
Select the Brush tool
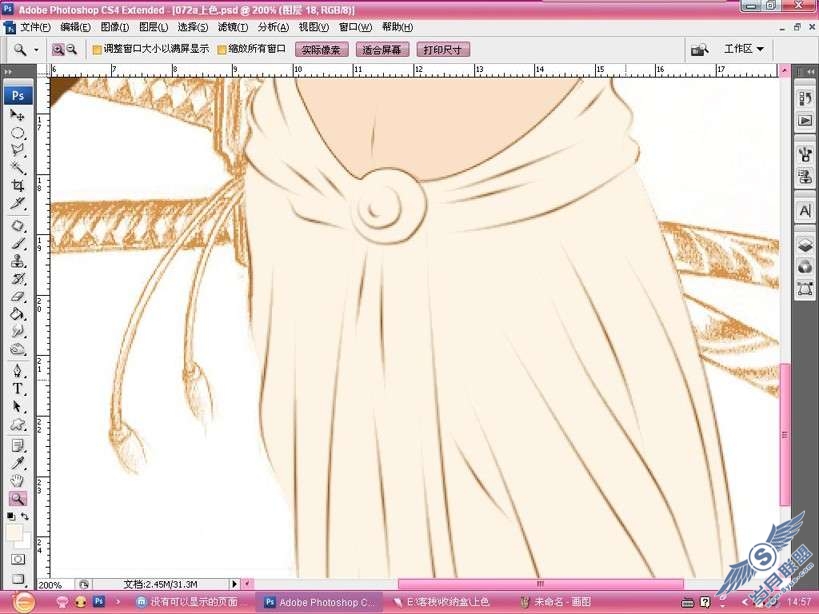17,243
